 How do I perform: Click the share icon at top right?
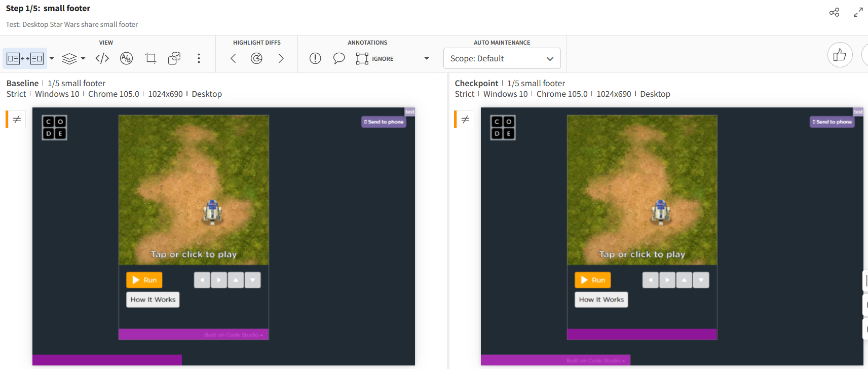click(x=835, y=12)
